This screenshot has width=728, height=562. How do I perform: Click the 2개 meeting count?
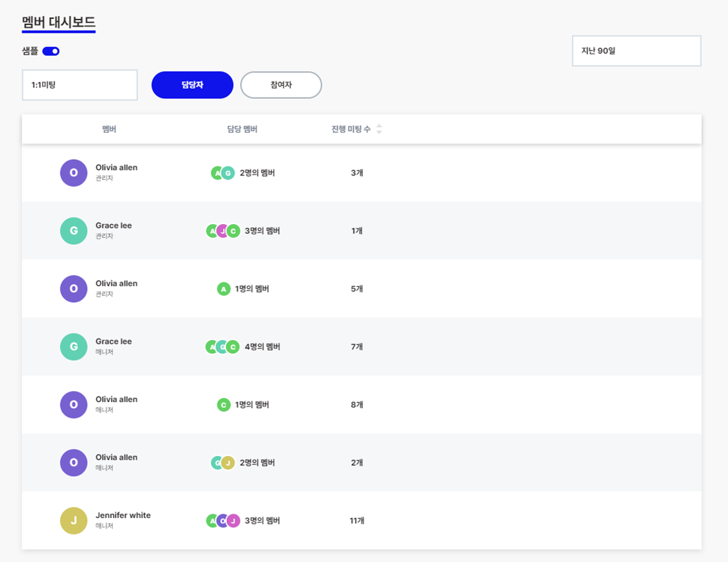coord(356,462)
